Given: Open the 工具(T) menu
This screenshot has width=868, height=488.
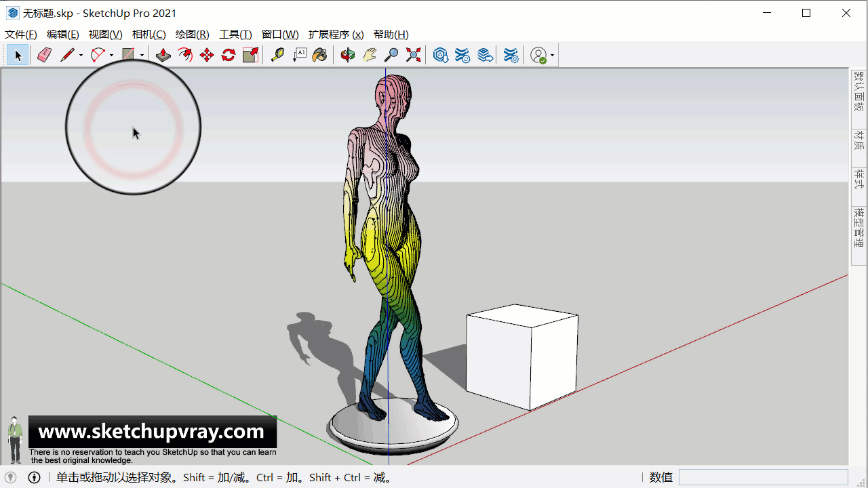Looking at the screenshot, I should (x=235, y=35).
